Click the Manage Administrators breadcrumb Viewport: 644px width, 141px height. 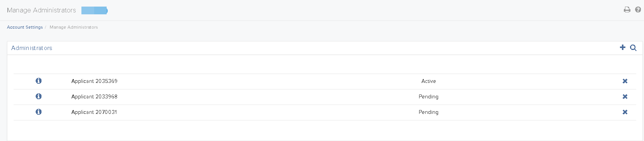click(x=74, y=27)
